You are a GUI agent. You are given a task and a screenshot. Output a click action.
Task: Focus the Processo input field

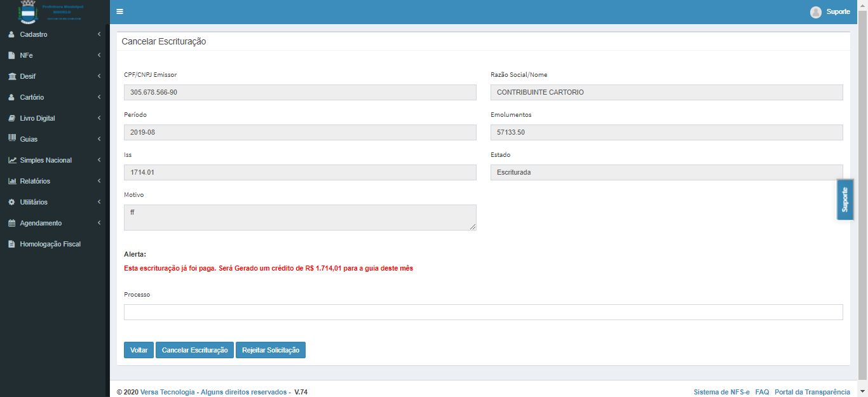483,312
